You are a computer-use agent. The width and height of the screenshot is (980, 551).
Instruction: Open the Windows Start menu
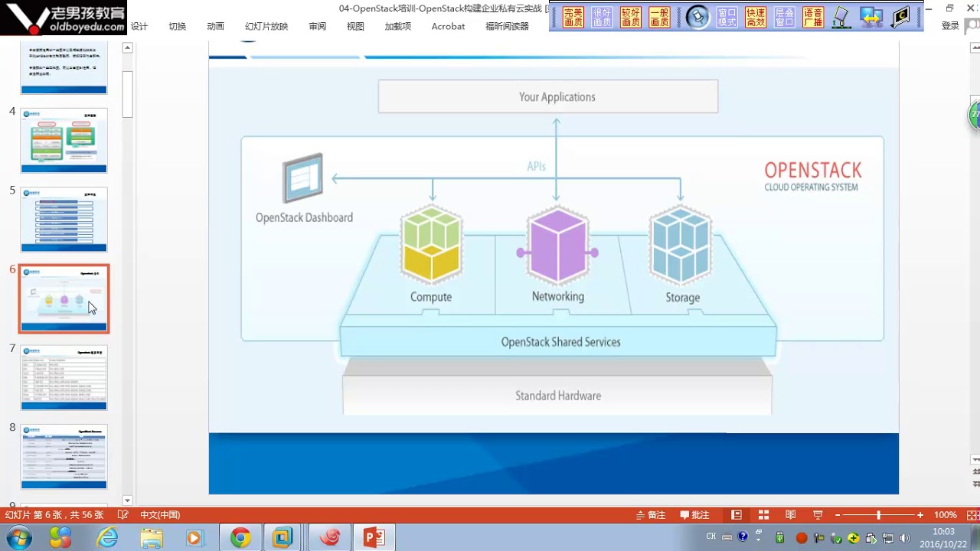coord(18,538)
